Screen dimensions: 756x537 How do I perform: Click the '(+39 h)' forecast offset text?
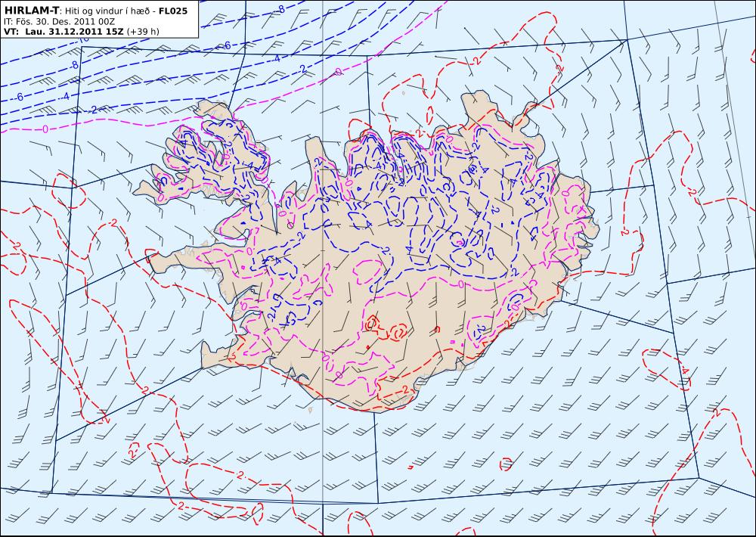[143, 32]
